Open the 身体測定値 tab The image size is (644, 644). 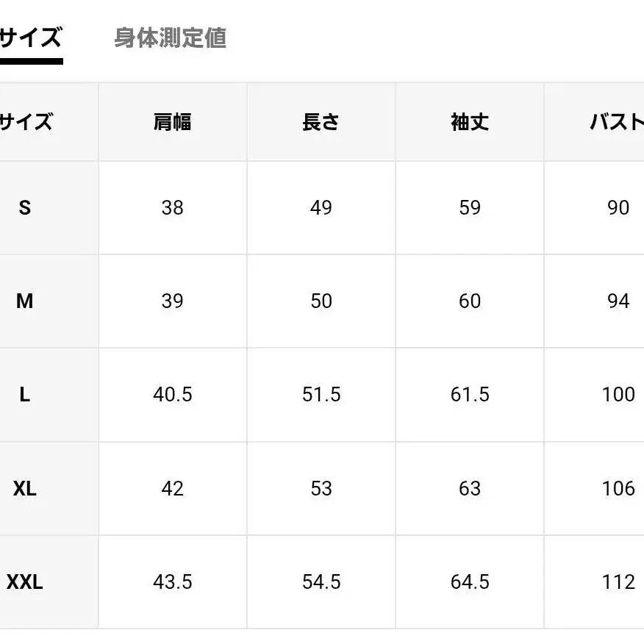pyautogui.click(x=170, y=38)
